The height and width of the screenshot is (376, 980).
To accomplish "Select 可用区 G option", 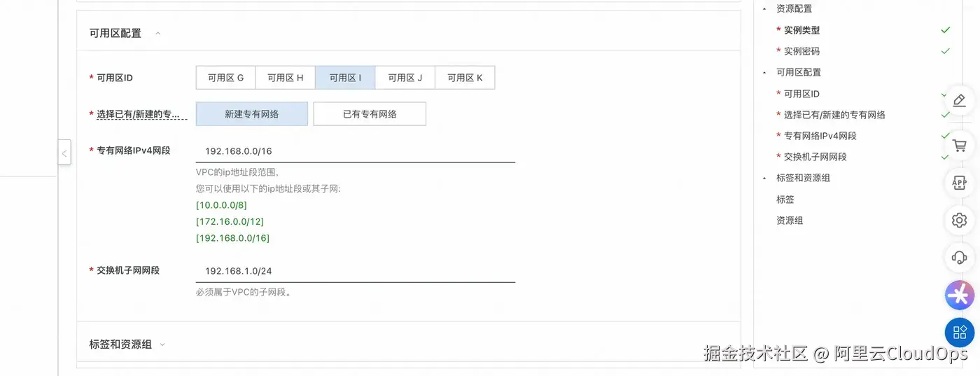I will (225, 78).
